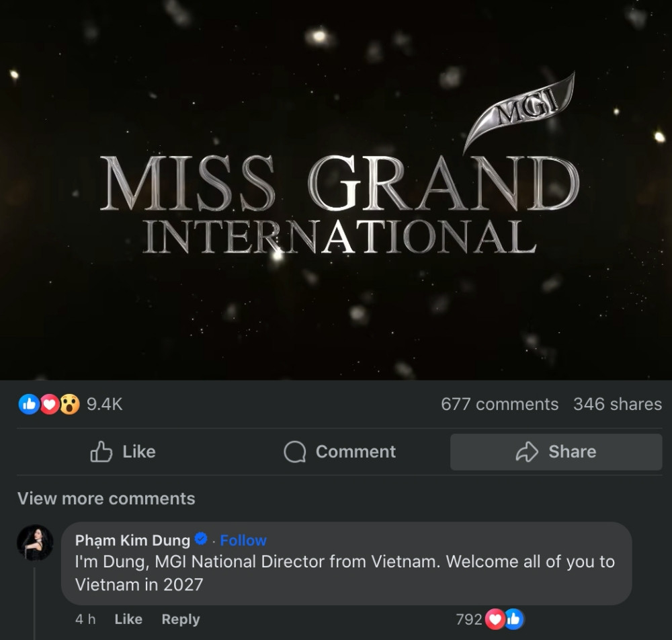Open Phạm Kim Dung's profile picture
This screenshot has width=672, height=640.
[x=35, y=543]
